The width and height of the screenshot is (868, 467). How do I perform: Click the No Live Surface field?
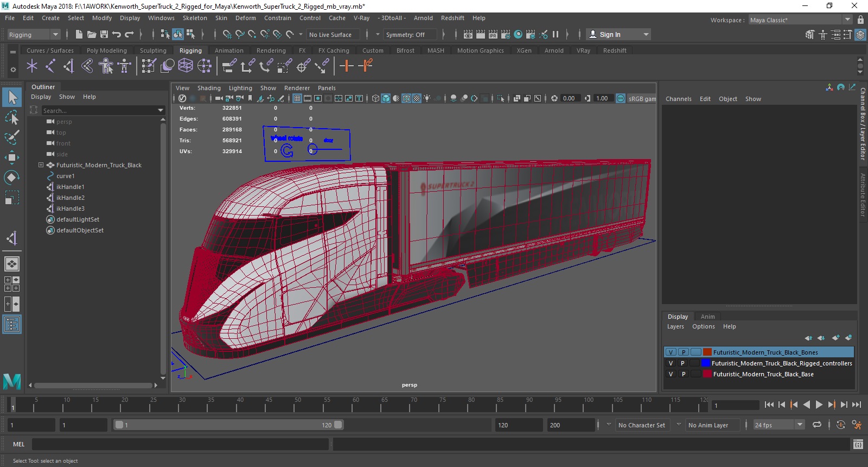(x=333, y=34)
